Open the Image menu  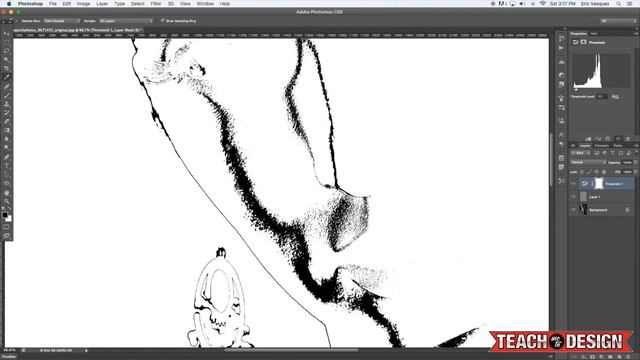pos(84,4)
